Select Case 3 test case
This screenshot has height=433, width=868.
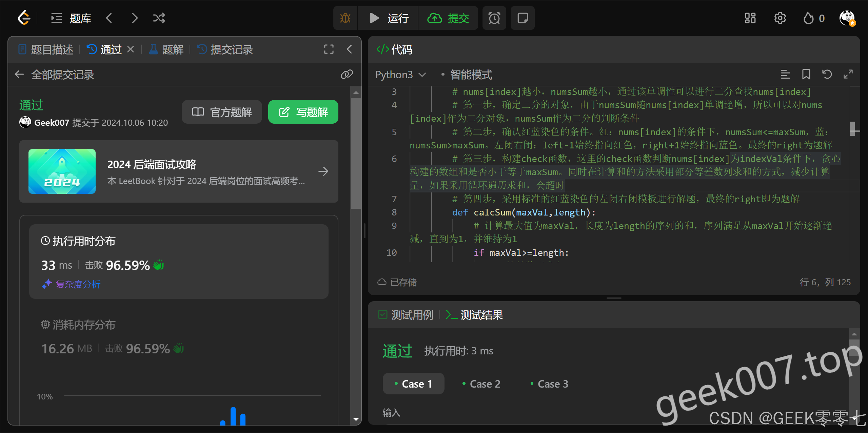549,384
